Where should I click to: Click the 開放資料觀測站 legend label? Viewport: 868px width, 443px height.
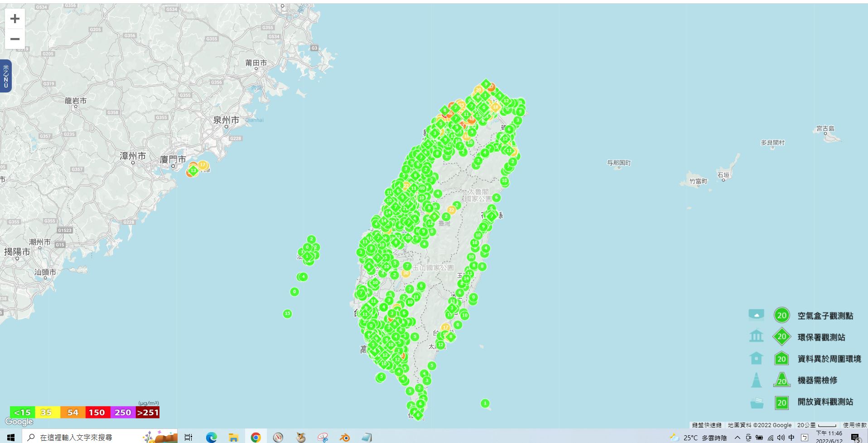coord(825,402)
